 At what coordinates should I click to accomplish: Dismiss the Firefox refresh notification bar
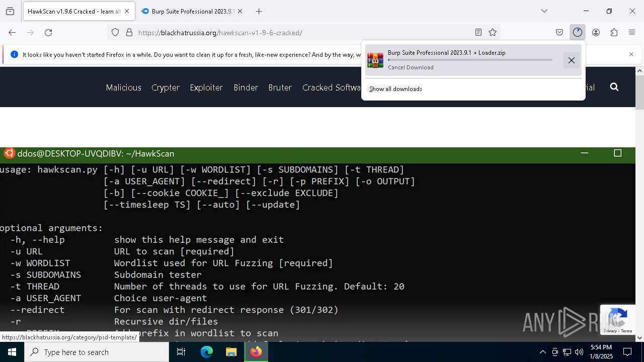click(x=631, y=54)
